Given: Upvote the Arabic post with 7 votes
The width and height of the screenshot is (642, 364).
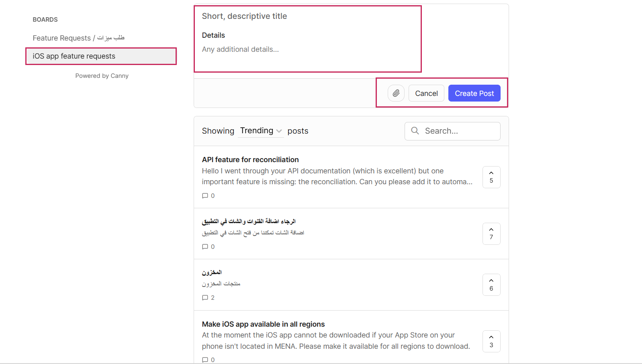Looking at the screenshot, I should tap(491, 234).
